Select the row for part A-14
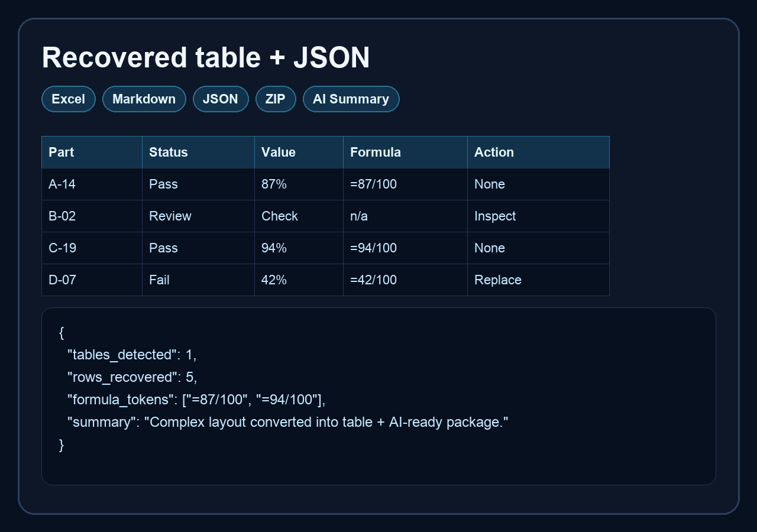The width and height of the screenshot is (757, 532). click(62, 184)
